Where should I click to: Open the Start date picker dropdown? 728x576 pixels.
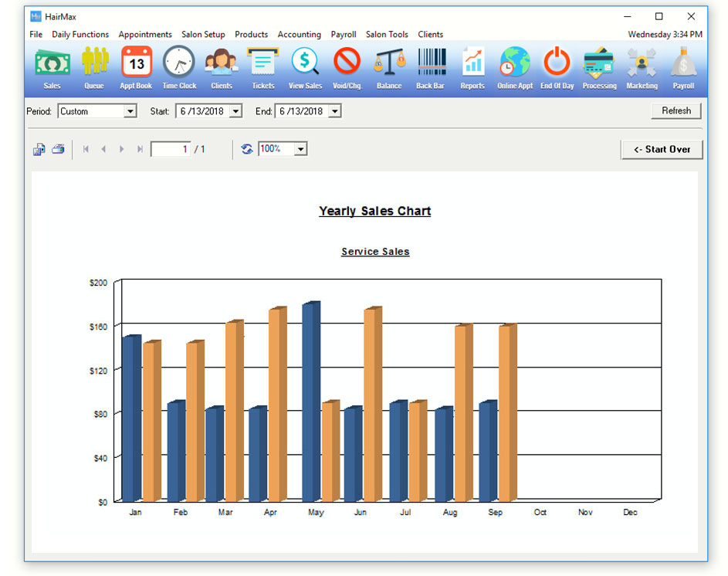click(235, 111)
